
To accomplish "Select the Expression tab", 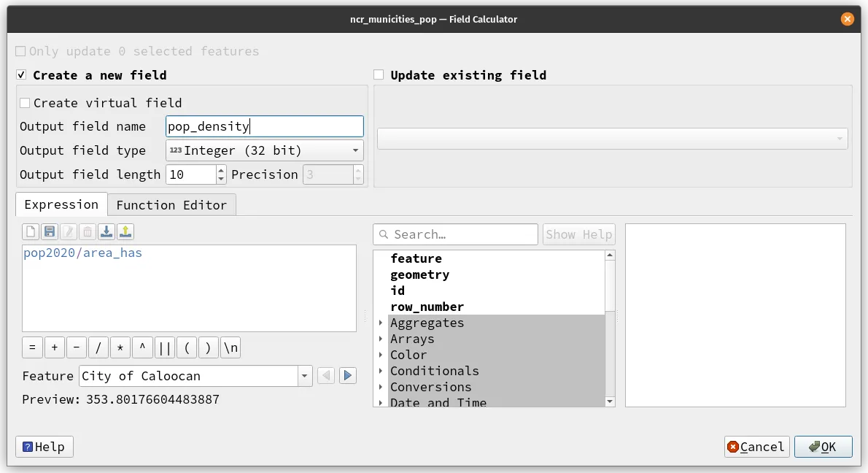I will click(x=61, y=205).
